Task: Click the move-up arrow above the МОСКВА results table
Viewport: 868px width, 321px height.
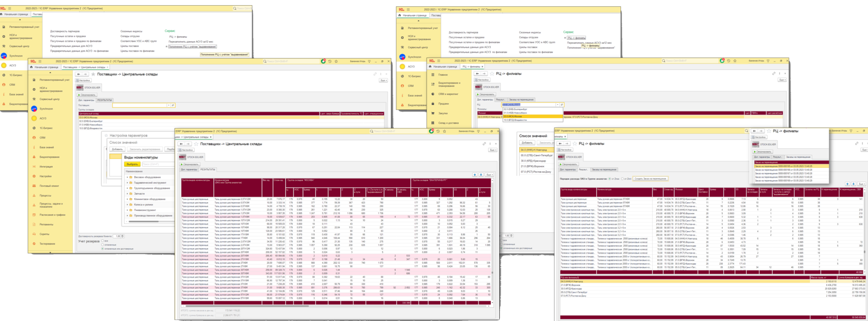Action: 475,175
